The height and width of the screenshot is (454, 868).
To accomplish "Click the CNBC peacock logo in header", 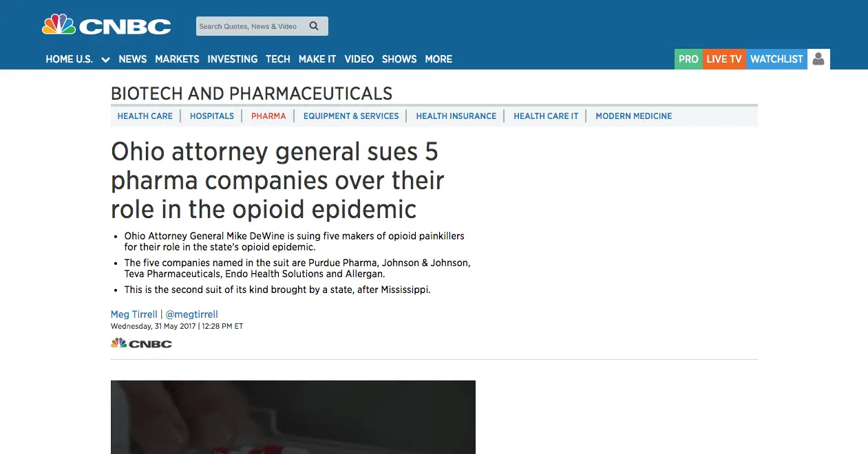I will pos(107,26).
